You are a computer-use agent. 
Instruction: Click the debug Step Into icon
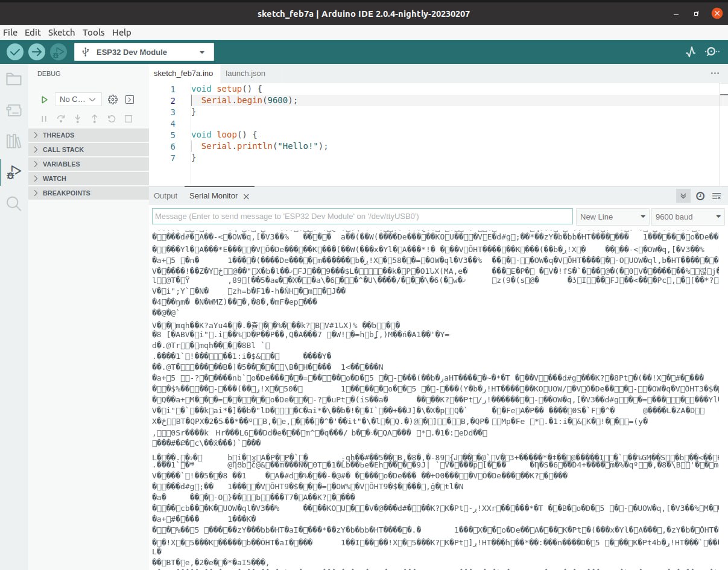pyautogui.click(x=78, y=119)
